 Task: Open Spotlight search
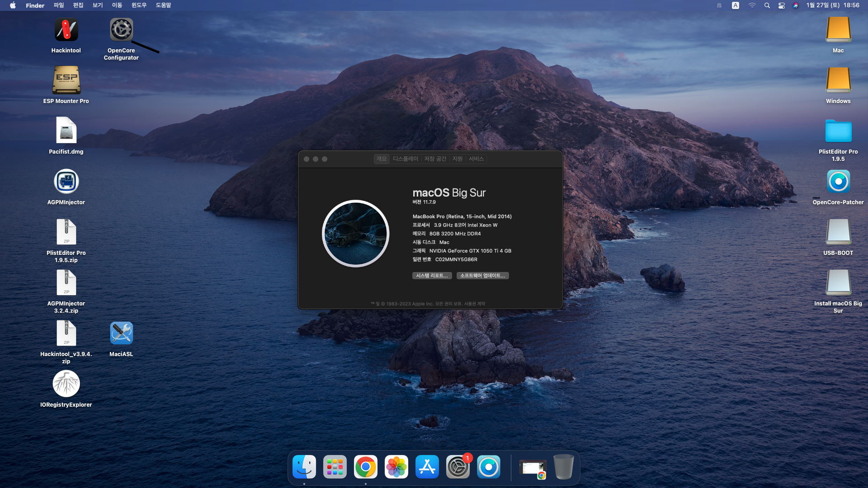tap(767, 5)
